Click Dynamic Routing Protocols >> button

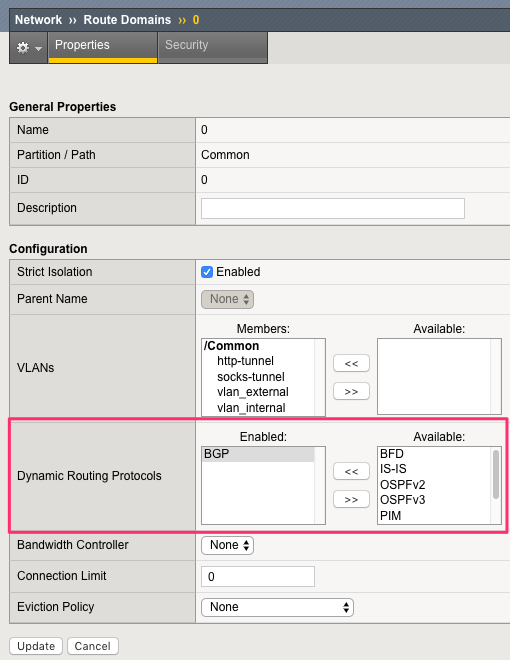pos(351,500)
